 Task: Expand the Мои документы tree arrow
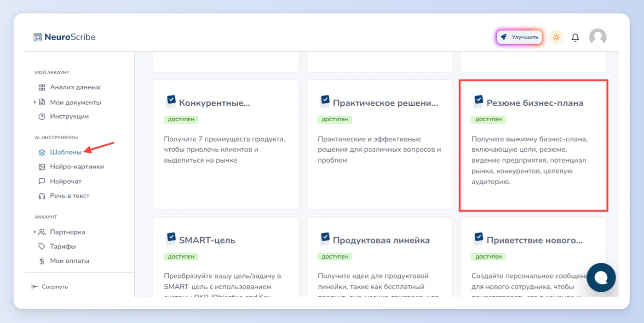pyautogui.click(x=35, y=102)
